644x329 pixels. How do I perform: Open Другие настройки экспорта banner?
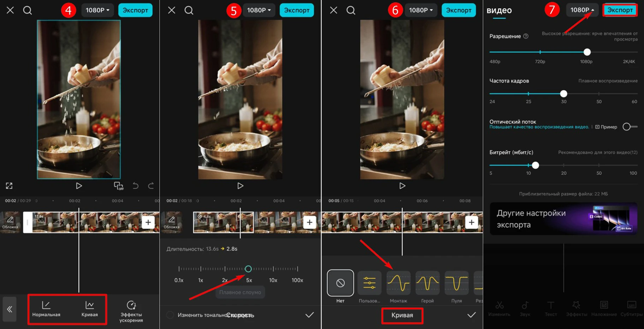[x=563, y=219]
